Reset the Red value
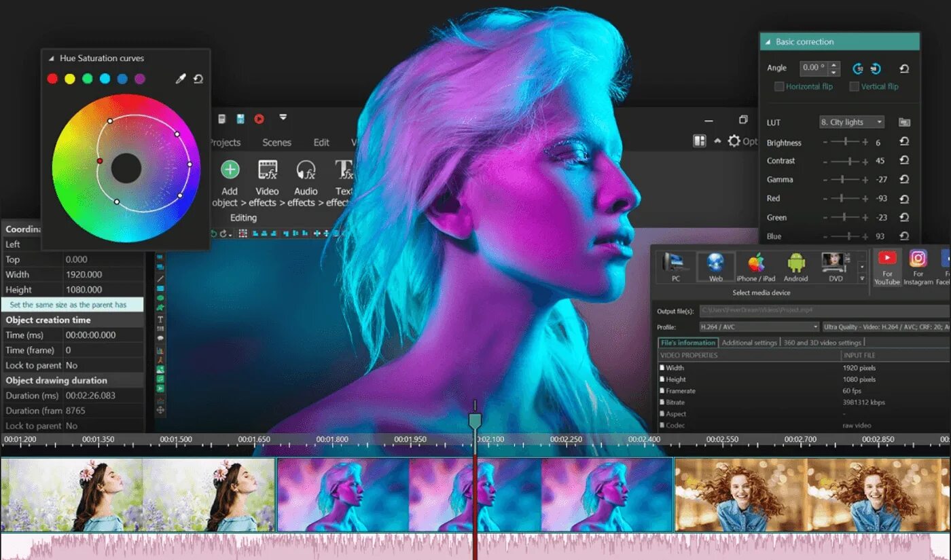The height and width of the screenshot is (560, 951). tap(904, 198)
